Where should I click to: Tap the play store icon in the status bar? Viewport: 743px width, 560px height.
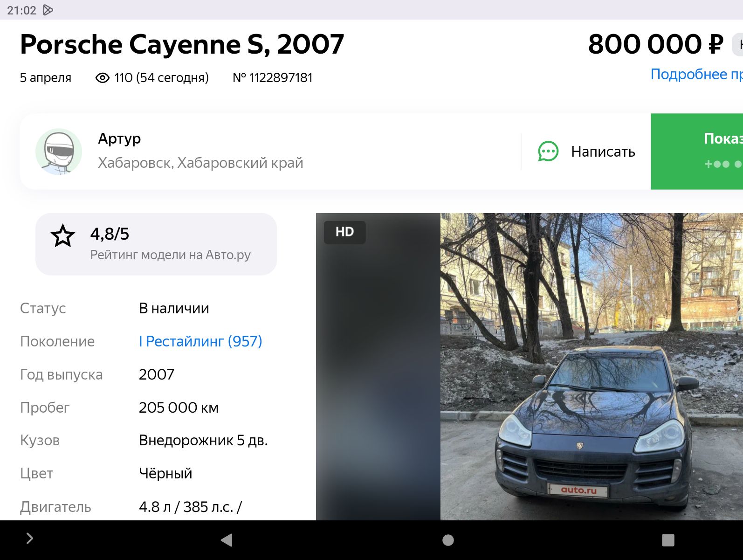pos(48,10)
